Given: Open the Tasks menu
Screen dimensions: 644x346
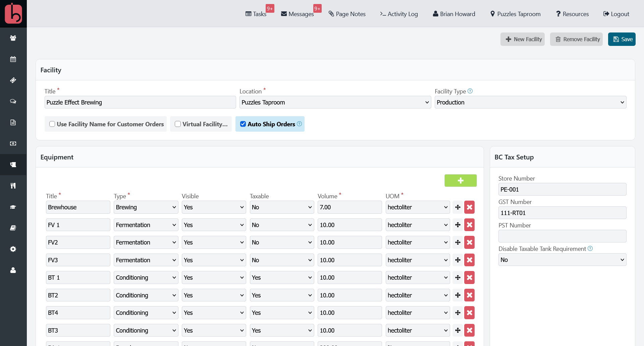Looking at the screenshot, I should pos(256,14).
